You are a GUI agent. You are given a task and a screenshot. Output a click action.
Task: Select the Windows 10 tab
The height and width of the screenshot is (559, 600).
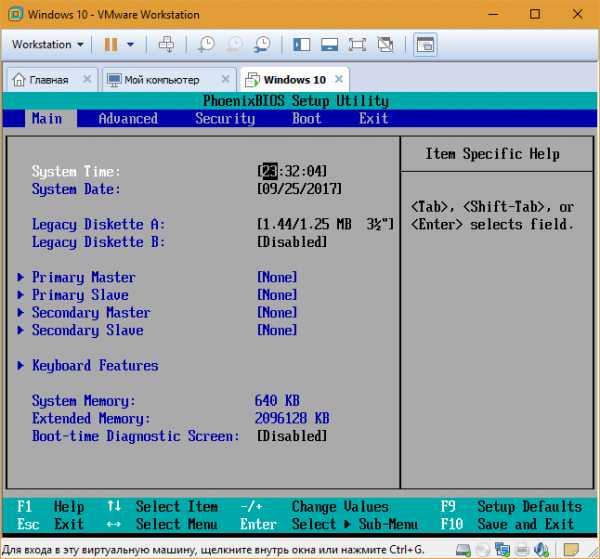coord(294,80)
